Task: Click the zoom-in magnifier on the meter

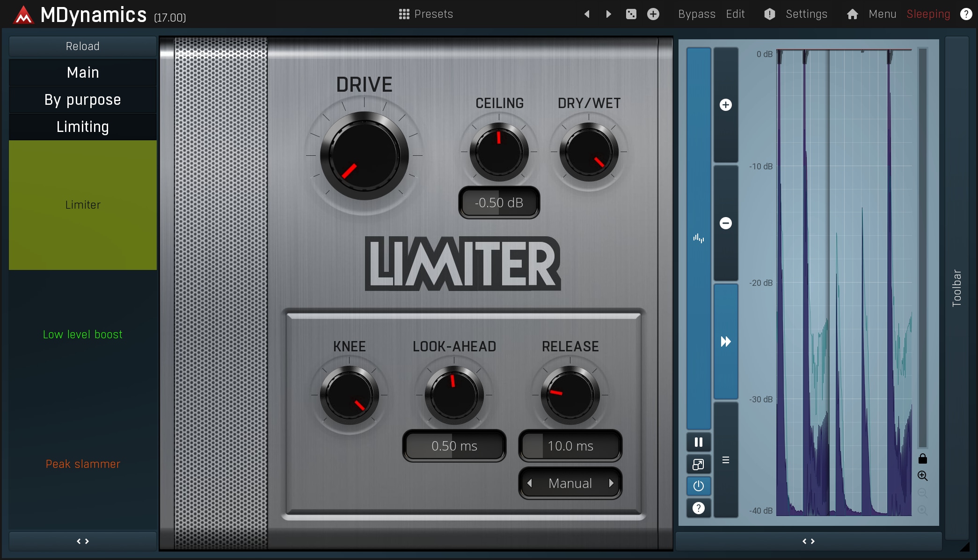Action: [x=922, y=476]
